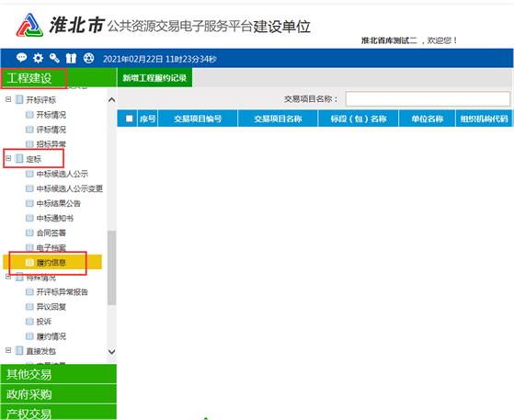The height and width of the screenshot is (420, 514).
Task: Click the platform logo at top left
Action: pos(29,25)
